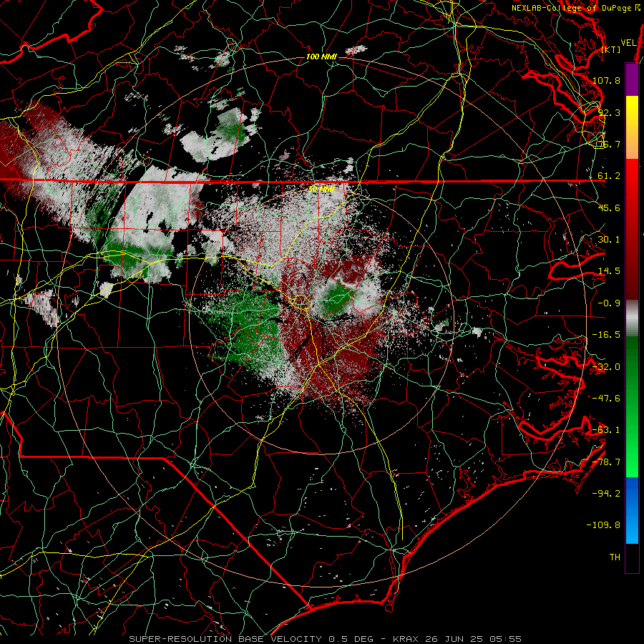This screenshot has width=644, height=644.
Task: Select the 92.3 scale value
Action: [x=609, y=112]
